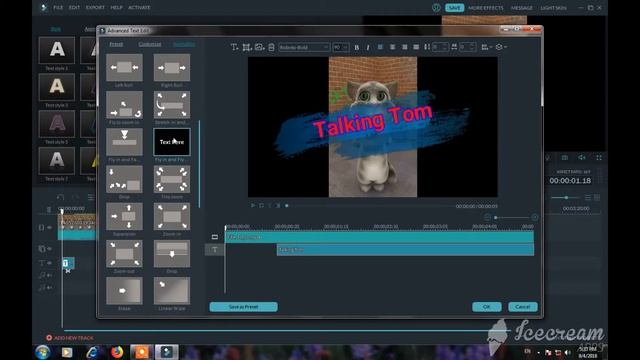This screenshot has height=360, width=640.
Task: Toggle bold text formatting
Action: (x=357, y=47)
